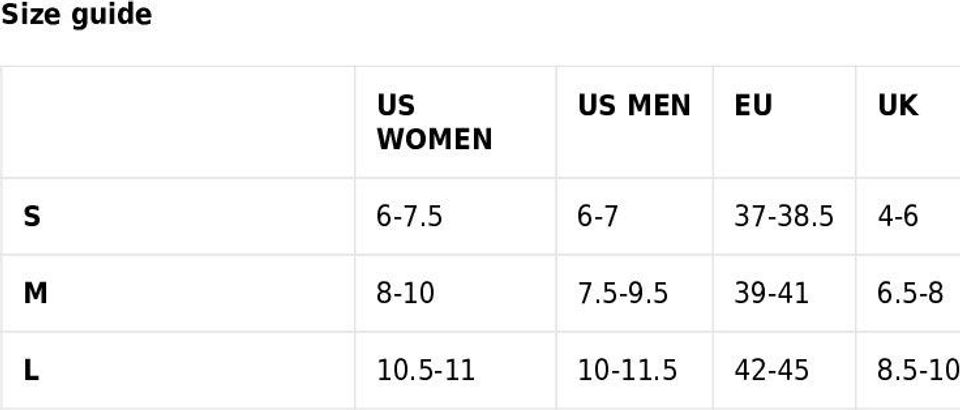Click the 6.5-8 UK size cell

910,293
